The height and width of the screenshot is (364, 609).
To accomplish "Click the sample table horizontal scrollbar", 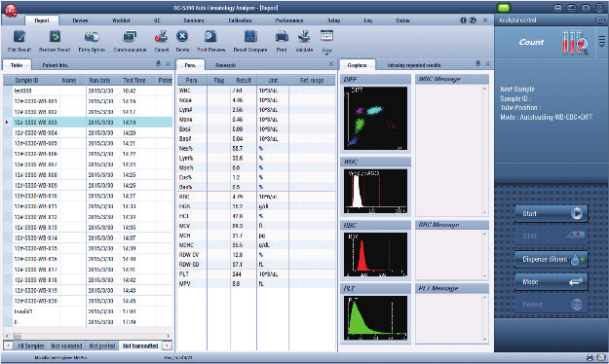I will (88, 336).
